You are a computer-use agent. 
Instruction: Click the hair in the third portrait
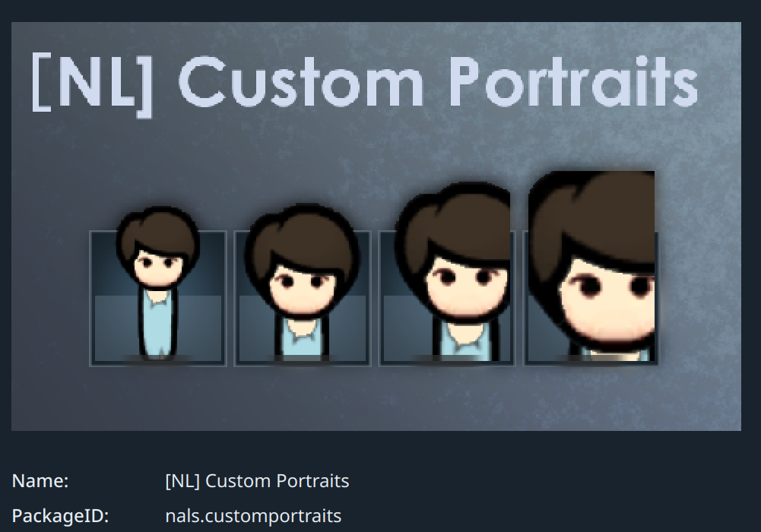tap(452, 223)
